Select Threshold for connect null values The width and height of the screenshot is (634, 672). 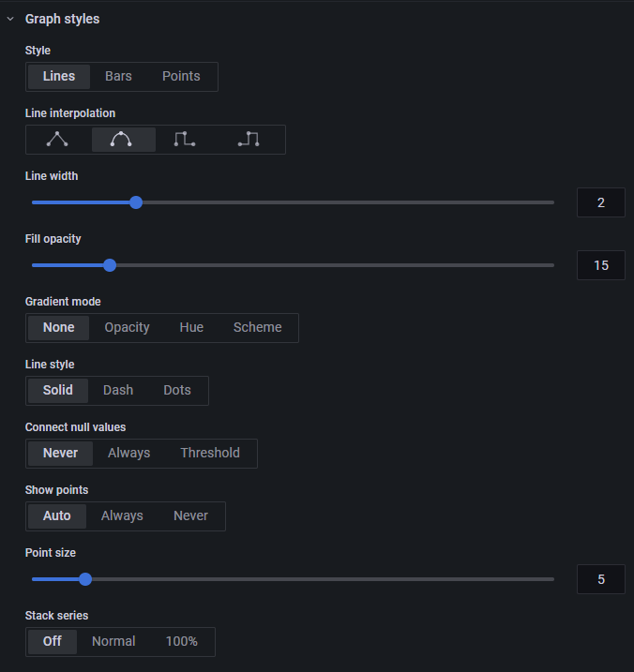(x=210, y=454)
